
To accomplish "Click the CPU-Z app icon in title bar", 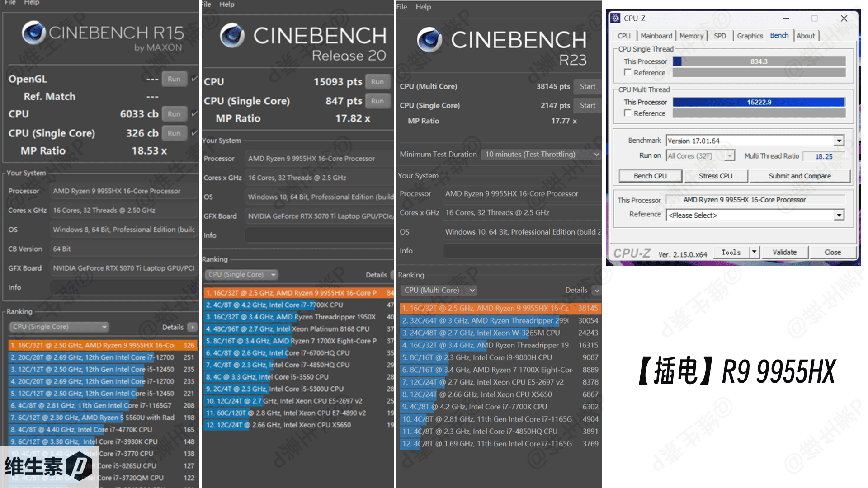I will (615, 19).
